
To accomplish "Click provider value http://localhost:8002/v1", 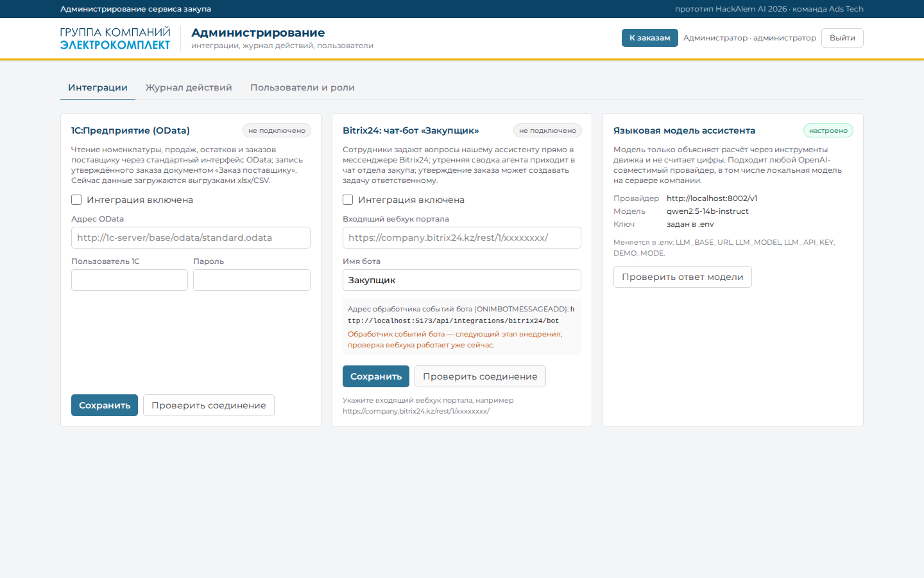I will point(712,198).
